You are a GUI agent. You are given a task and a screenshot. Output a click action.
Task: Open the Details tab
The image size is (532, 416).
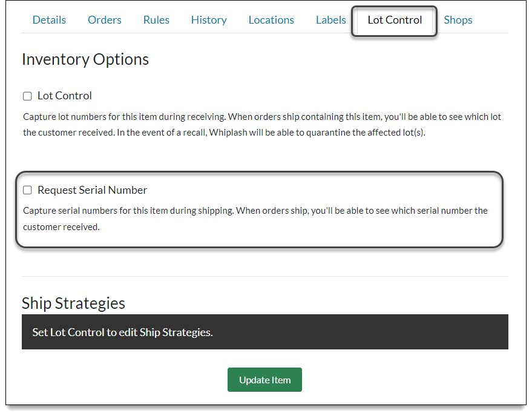point(49,20)
